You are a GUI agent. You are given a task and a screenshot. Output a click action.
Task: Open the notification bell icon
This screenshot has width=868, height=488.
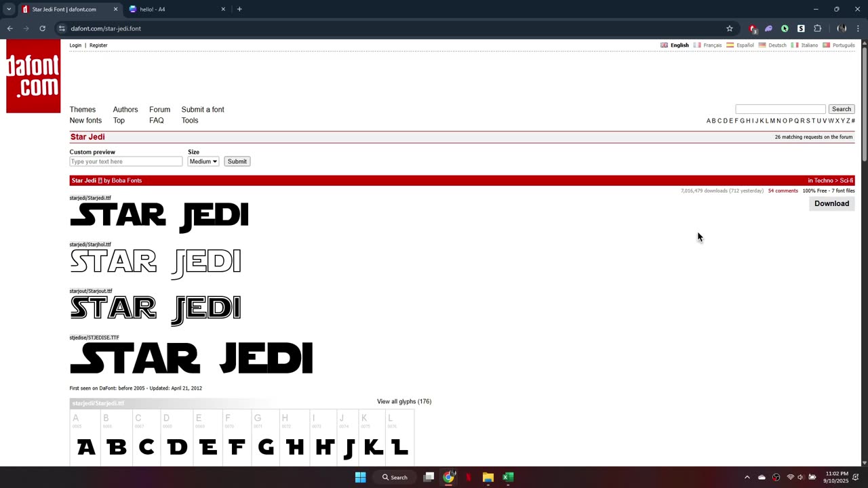pyautogui.click(x=856, y=477)
